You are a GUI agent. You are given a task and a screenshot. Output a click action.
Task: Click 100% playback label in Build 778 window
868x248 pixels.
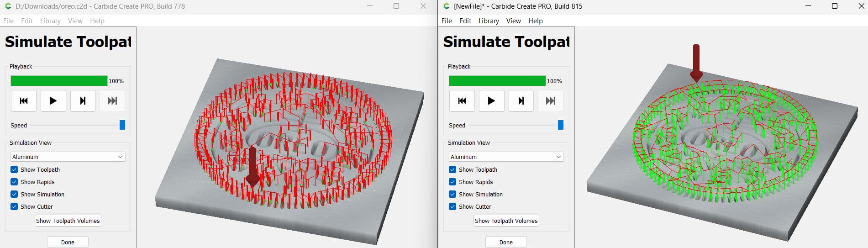(116, 81)
